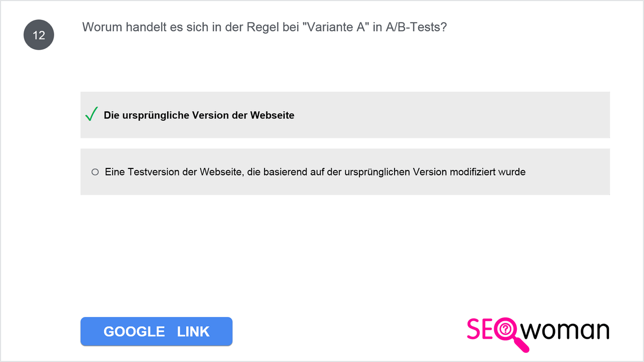Click the magnifying glass in SEOwoman logo

pyautogui.click(x=511, y=334)
